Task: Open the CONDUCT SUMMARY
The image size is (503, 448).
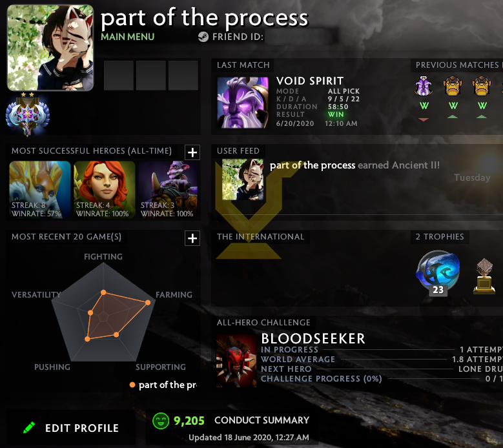Action: coord(262,420)
